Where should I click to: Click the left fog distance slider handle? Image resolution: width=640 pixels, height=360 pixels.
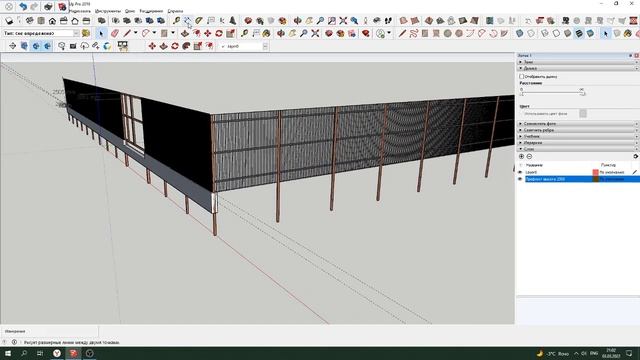522,93
